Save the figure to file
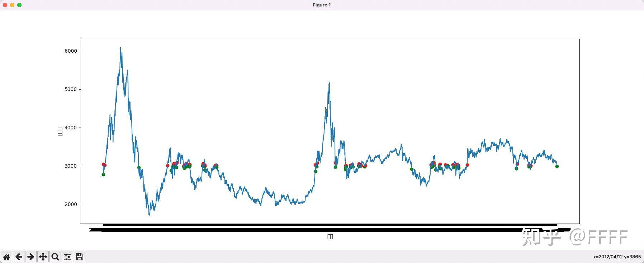The height and width of the screenshot is (263, 644). (80, 257)
